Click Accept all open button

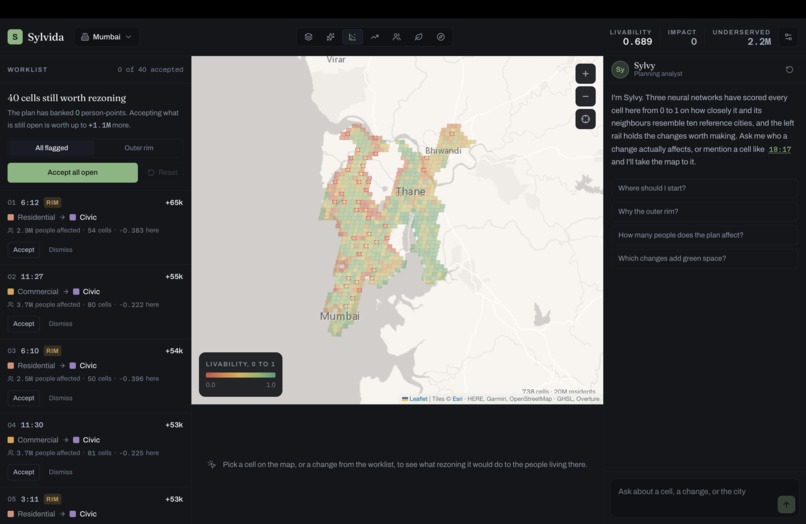[72, 173]
